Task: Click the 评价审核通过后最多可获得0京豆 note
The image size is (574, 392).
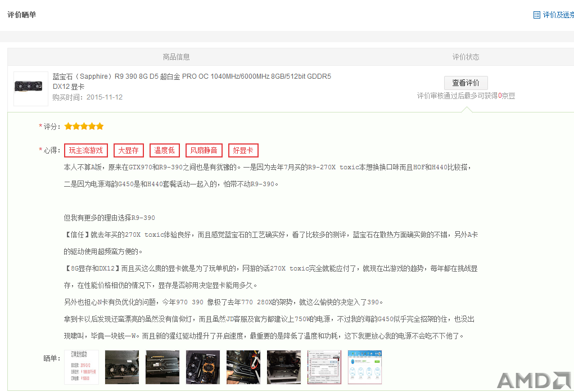Action: (466, 96)
